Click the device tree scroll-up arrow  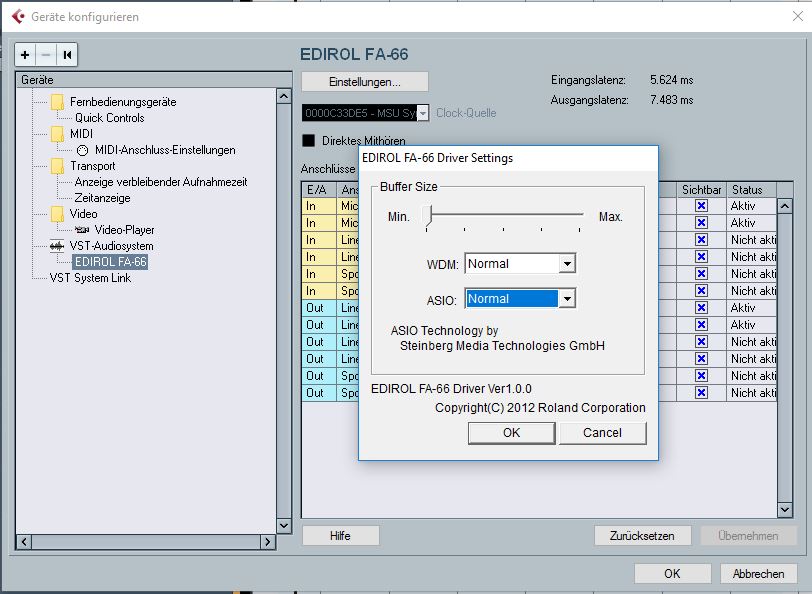coord(284,96)
